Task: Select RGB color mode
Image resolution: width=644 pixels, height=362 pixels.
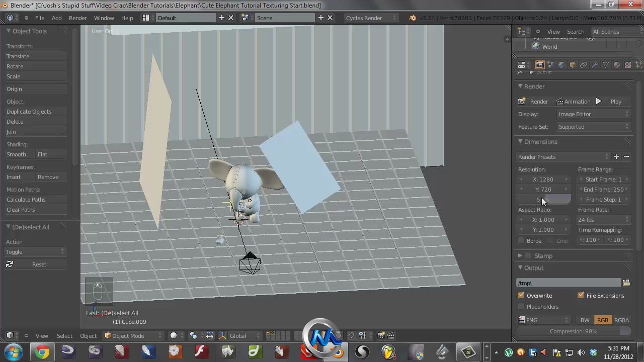Action: click(x=602, y=320)
